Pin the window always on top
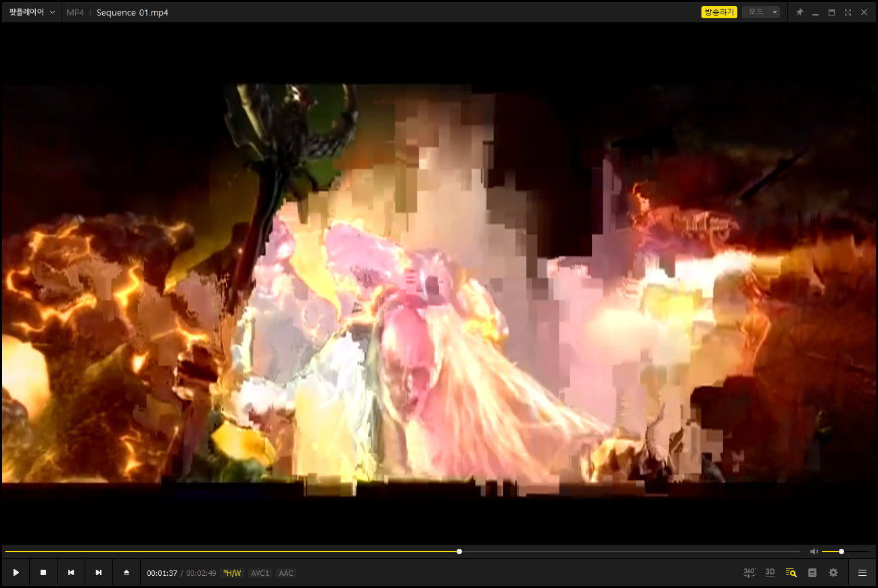The image size is (878, 588). pyautogui.click(x=800, y=12)
